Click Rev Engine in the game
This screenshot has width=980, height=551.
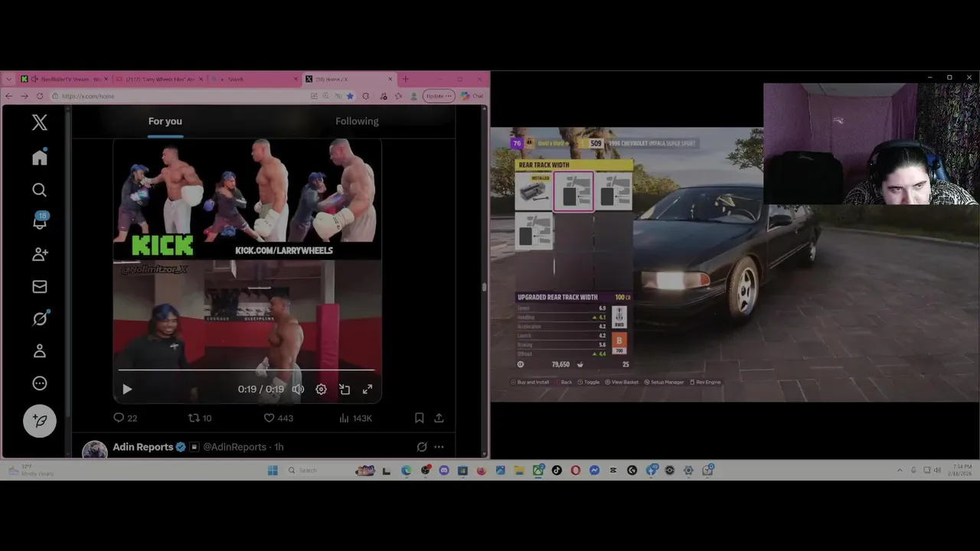(705, 382)
